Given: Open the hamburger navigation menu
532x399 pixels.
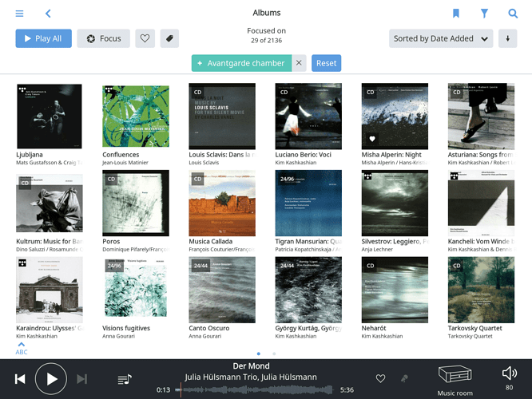Looking at the screenshot, I should click(x=19, y=14).
